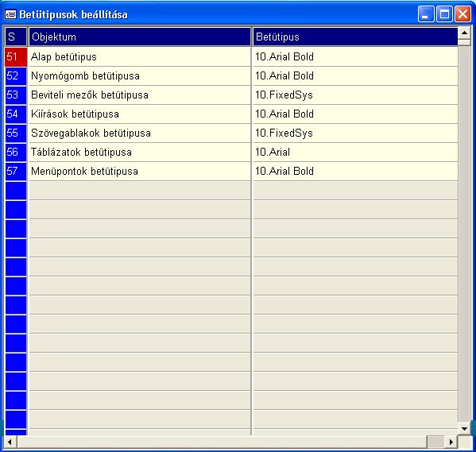The image size is (476, 452).
Task: Click the horizontal scrollbar right arrow
Action: click(451, 442)
